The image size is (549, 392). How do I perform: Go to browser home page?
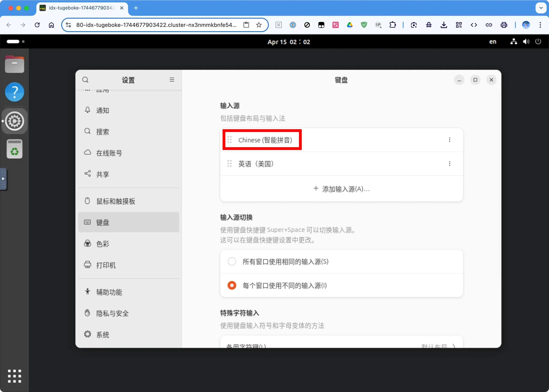pyautogui.click(x=51, y=25)
